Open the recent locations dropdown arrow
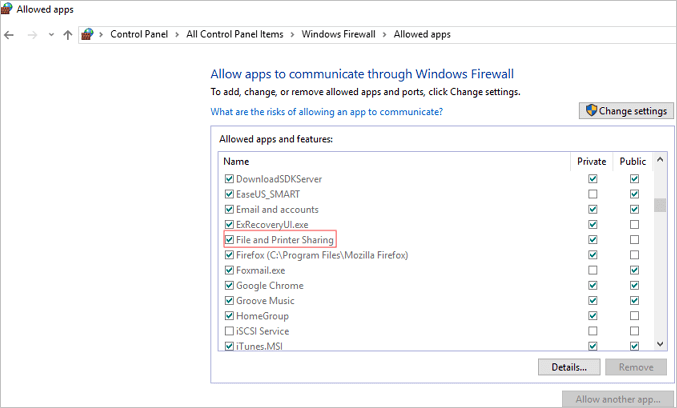Screen dimensions: 677x408 [x=50, y=34]
